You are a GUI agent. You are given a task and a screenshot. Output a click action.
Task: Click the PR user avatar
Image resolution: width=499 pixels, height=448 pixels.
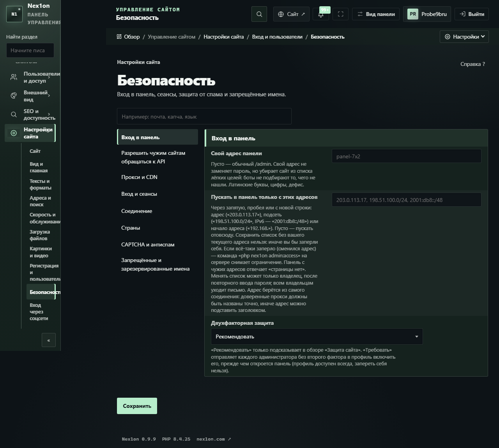click(x=413, y=14)
